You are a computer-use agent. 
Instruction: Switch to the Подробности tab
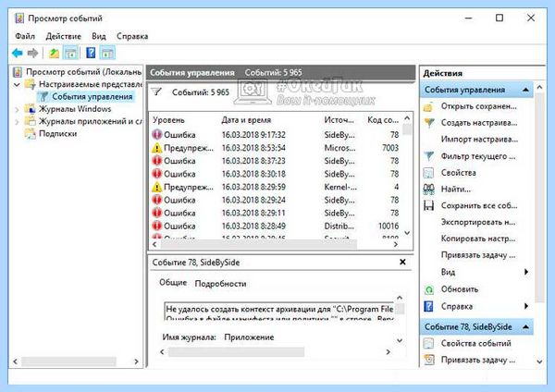[x=220, y=284]
